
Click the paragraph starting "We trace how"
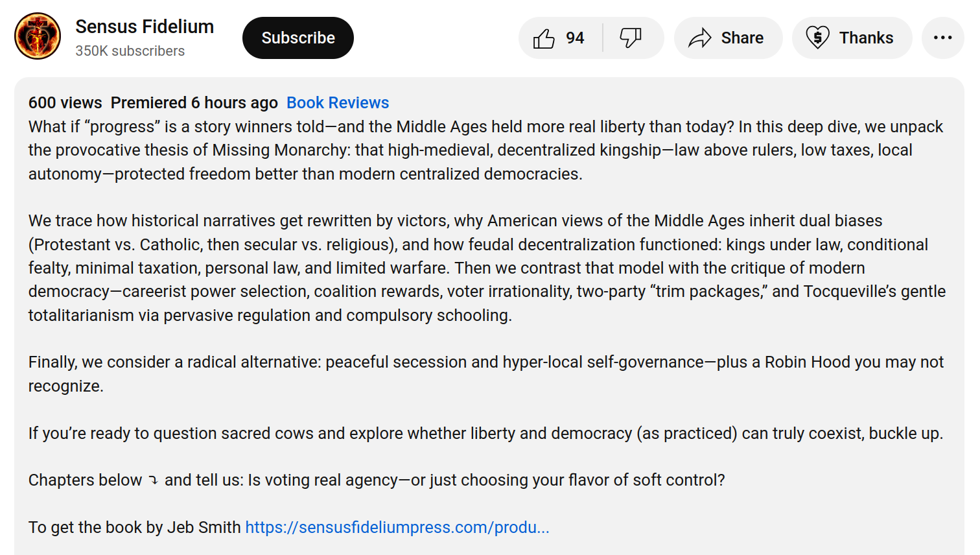click(454, 268)
